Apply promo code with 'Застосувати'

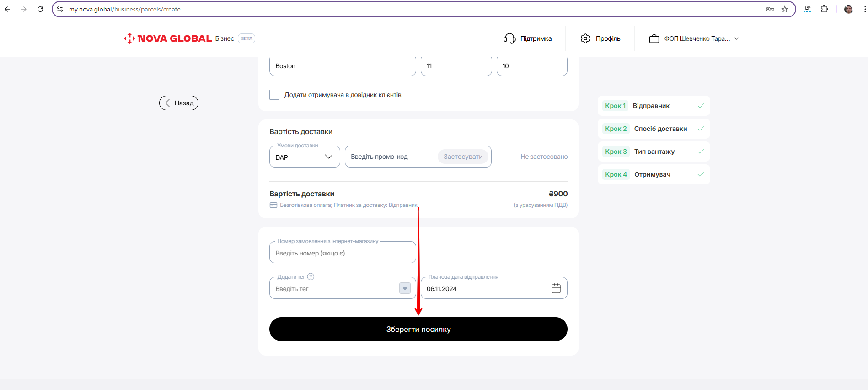[x=463, y=157]
